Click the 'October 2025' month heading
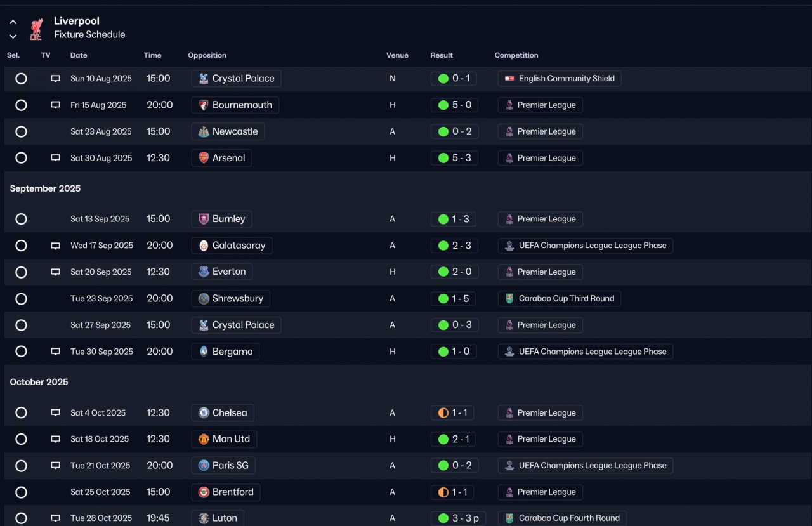The width and height of the screenshot is (812, 526). 39,382
